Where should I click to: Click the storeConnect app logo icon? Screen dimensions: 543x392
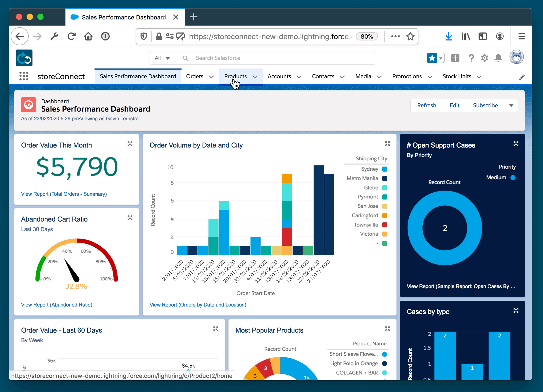click(24, 58)
